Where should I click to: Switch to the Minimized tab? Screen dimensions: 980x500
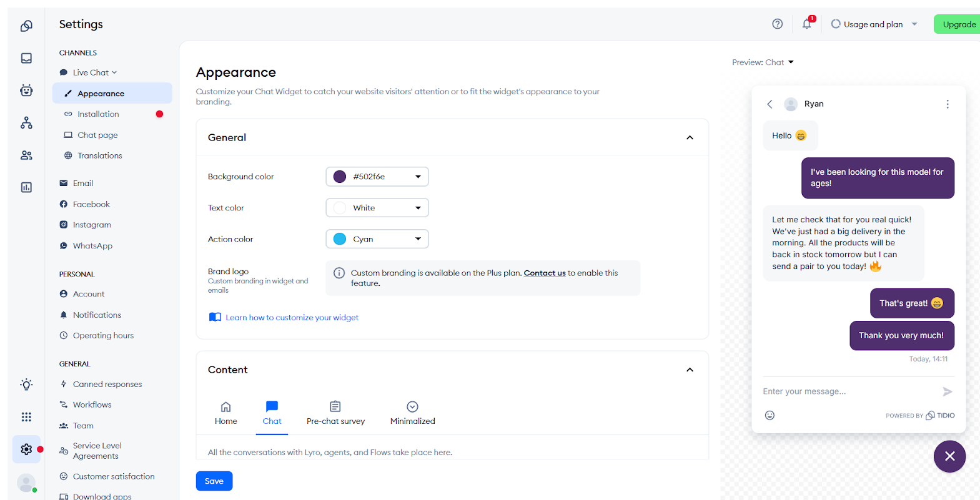pyautogui.click(x=412, y=413)
